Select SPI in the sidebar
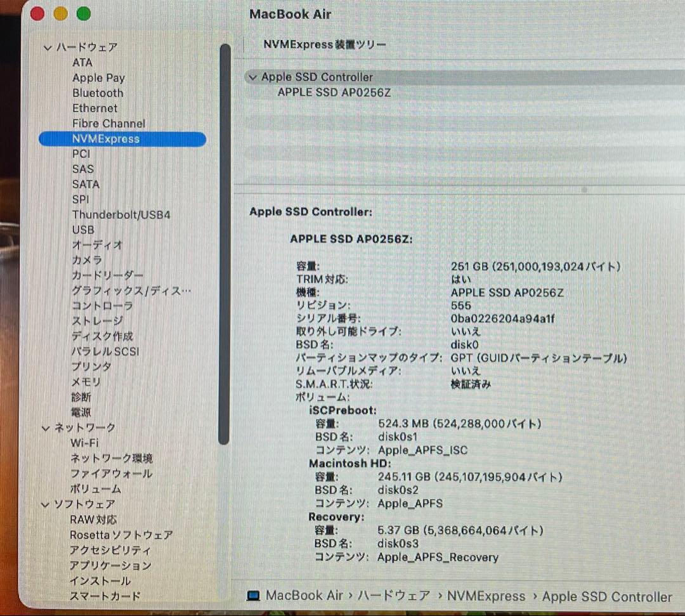685x616 pixels. pos(81,199)
